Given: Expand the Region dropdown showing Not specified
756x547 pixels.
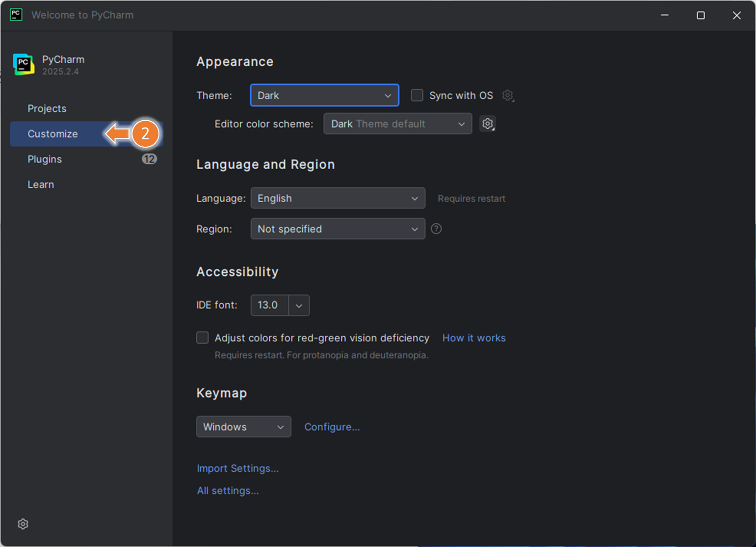Looking at the screenshot, I should (338, 229).
